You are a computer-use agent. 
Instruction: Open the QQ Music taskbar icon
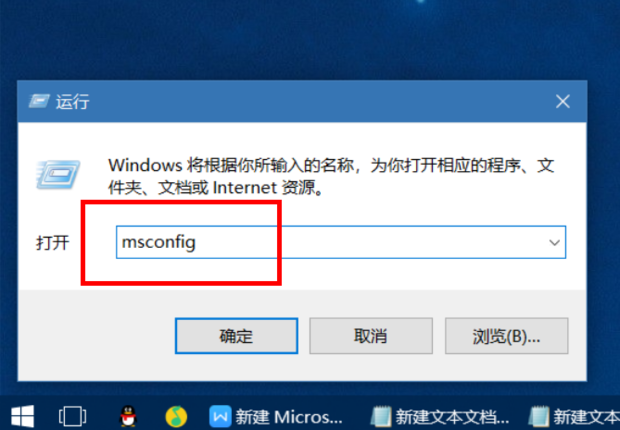point(176,417)
